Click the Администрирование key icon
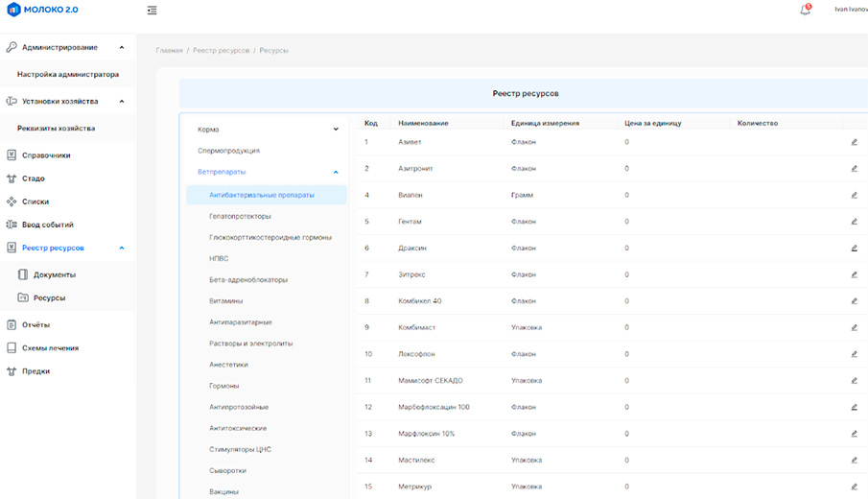 (x=12, y=47)
